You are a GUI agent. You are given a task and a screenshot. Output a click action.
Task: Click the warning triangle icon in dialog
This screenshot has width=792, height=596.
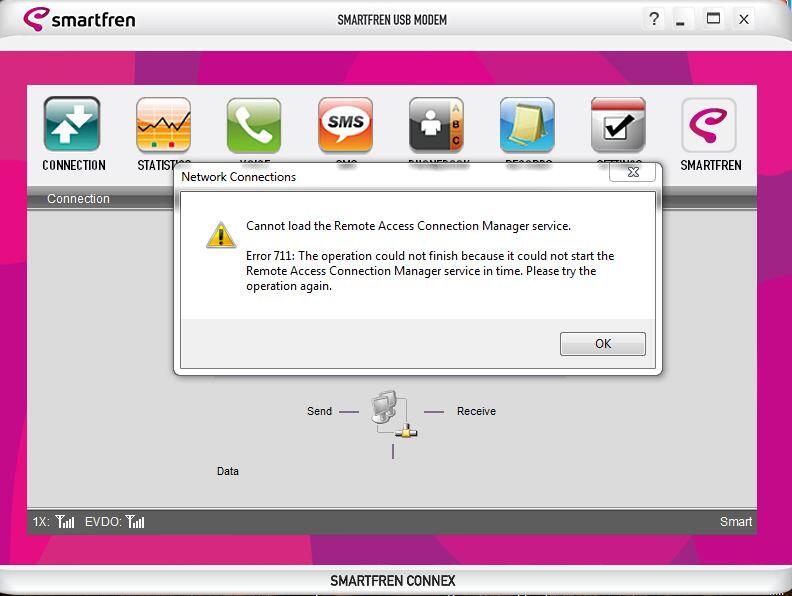point(221,235)
